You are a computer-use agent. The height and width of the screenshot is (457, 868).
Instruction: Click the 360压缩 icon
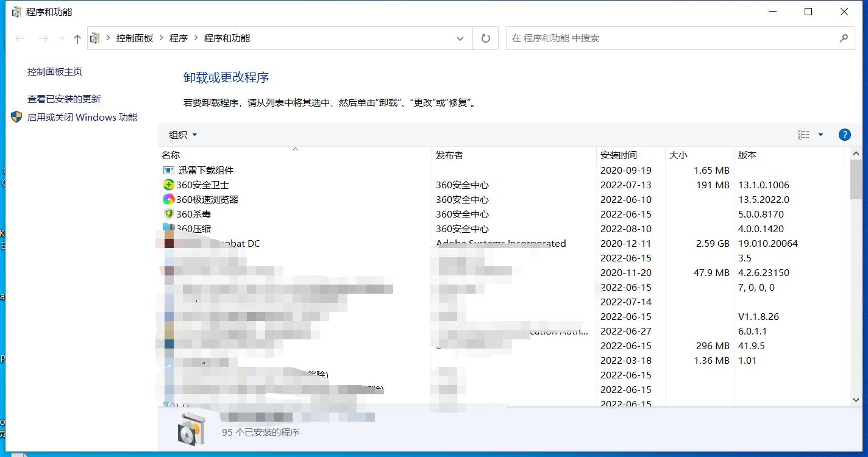169,228
